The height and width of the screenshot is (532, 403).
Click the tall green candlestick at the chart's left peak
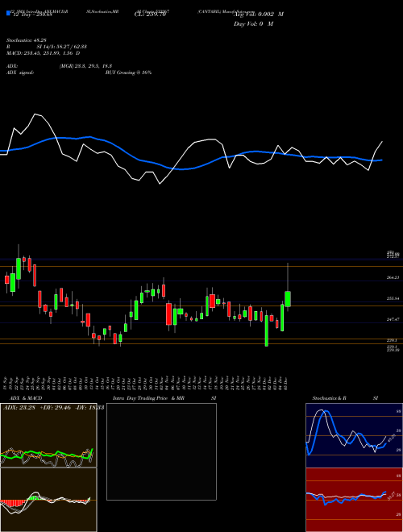click(19, 268)
